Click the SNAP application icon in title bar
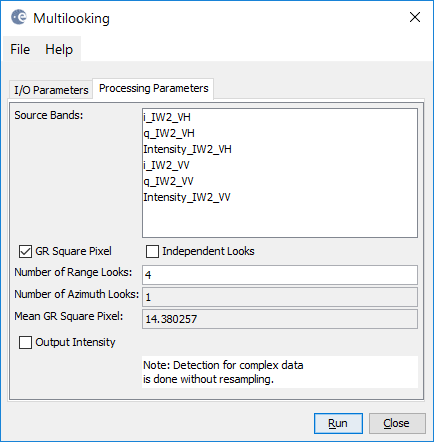Screen dimensions: 434x442 click(18, 17)
